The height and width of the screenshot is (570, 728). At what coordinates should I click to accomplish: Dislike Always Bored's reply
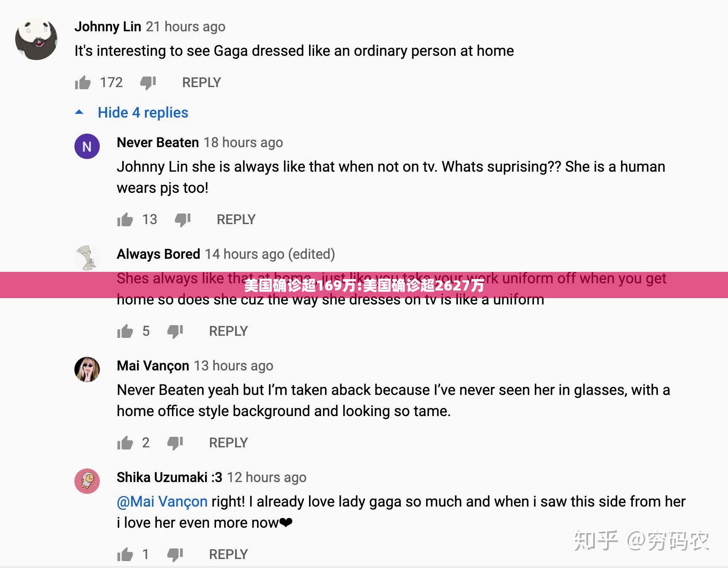[175, 332]
